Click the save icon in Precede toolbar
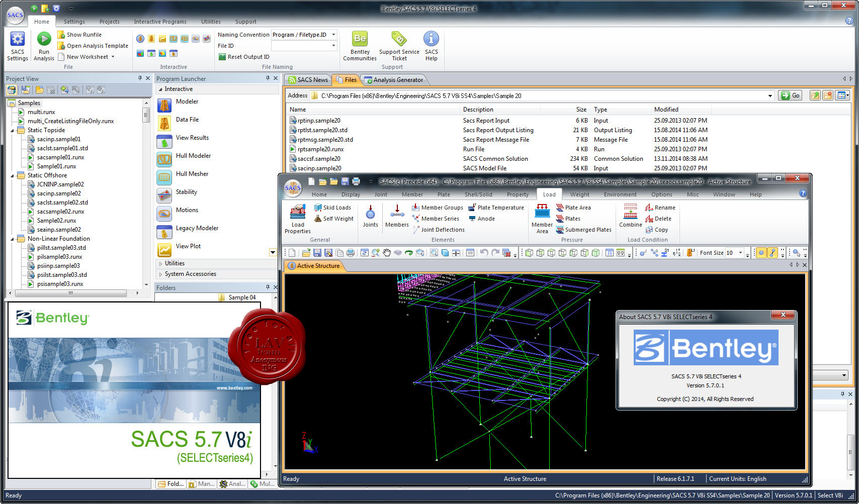 pyautogui.click(x=317, y=253)
